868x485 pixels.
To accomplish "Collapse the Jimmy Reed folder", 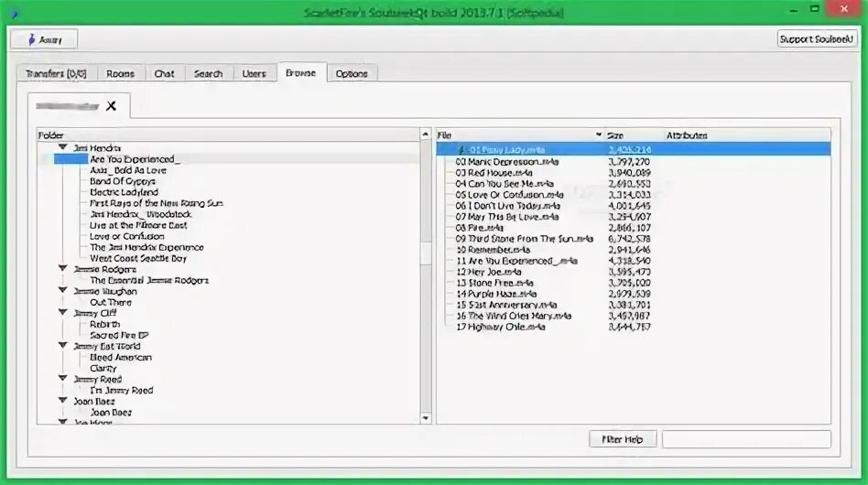I will (x=63, y=378).
